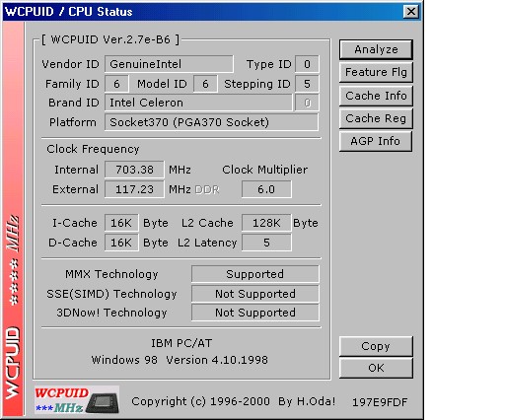Click the MMX Technology Supported box
The width and height of the screenshot is (505, 420).
coord(255,274)
